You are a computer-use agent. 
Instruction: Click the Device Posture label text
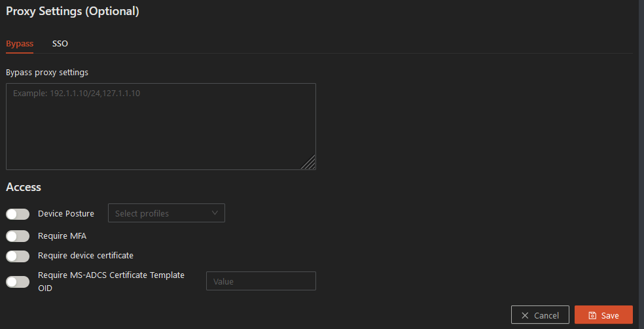tap(66, 214)
